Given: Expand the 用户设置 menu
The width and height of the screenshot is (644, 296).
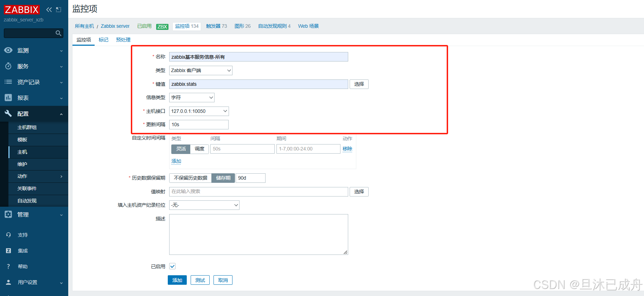Looking at the screenshot, I should click(61, 283).
